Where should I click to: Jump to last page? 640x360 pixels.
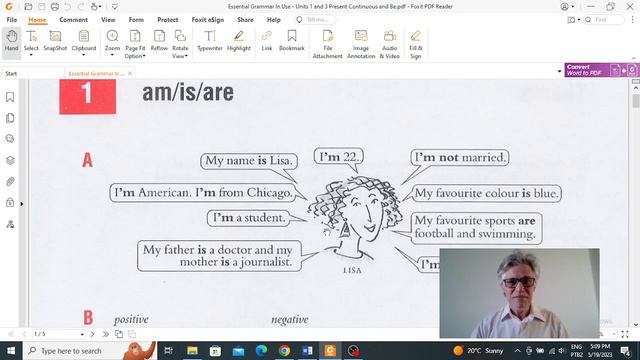point(106,334)
